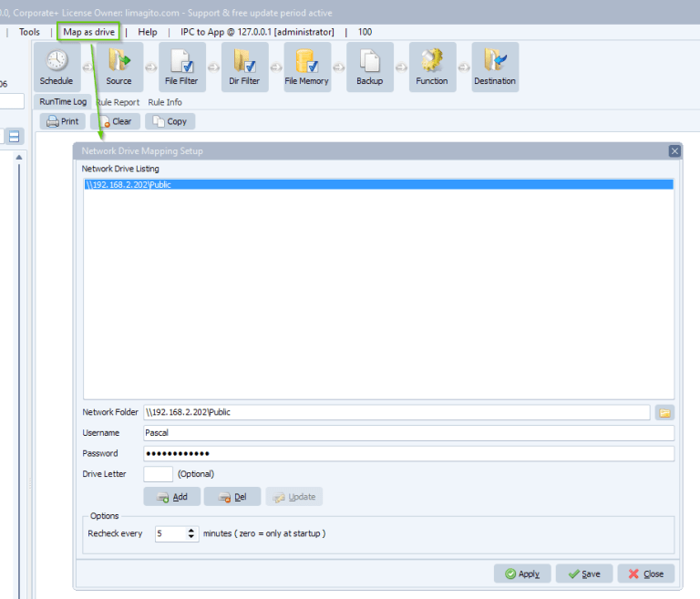The image size is (700, 599).
Task: Open the Backup step
Action: (x=370, y=67)
